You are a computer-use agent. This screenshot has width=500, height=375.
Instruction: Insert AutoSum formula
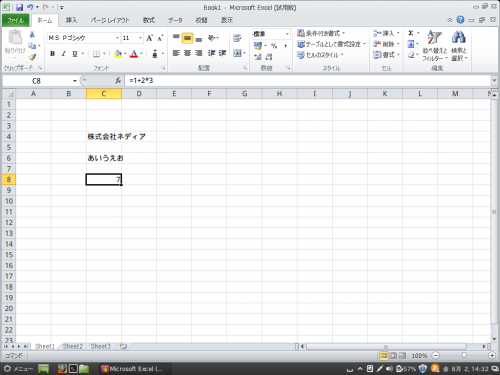(x=411, y=33)
